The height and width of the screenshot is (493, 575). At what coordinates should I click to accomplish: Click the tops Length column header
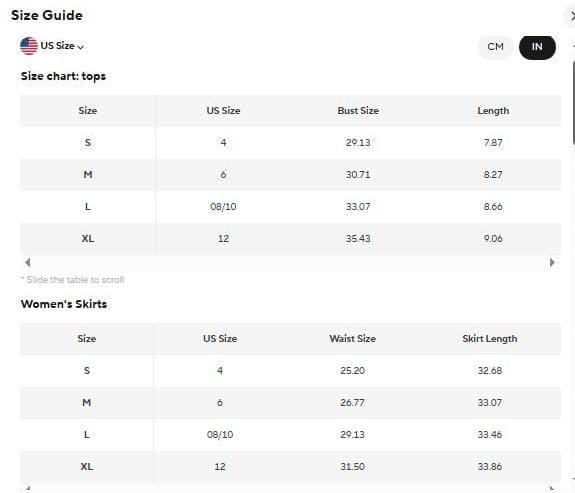(x=493, y=111)
